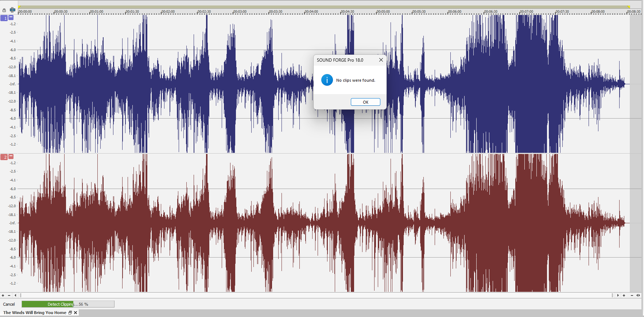
Task: Select channel 2 with its red number button
Action: (x=4, y=157)
